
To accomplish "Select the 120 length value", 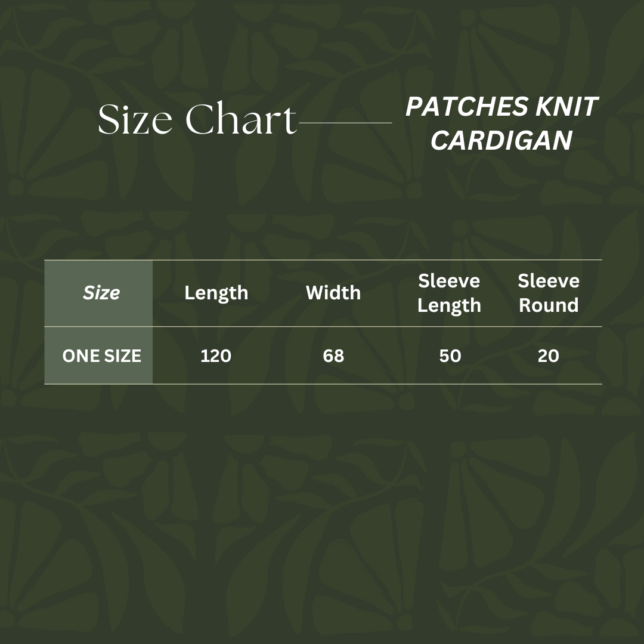I will [216, 356].
